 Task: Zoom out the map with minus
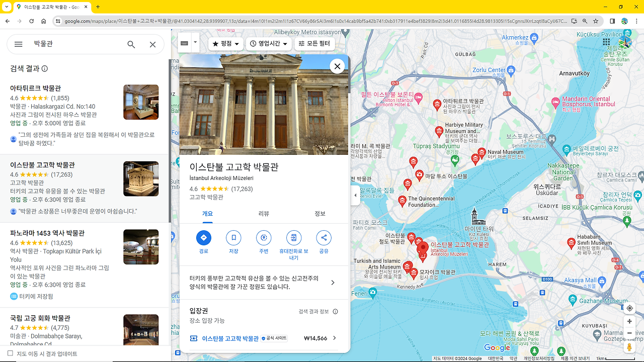click(x=629, y=333)
